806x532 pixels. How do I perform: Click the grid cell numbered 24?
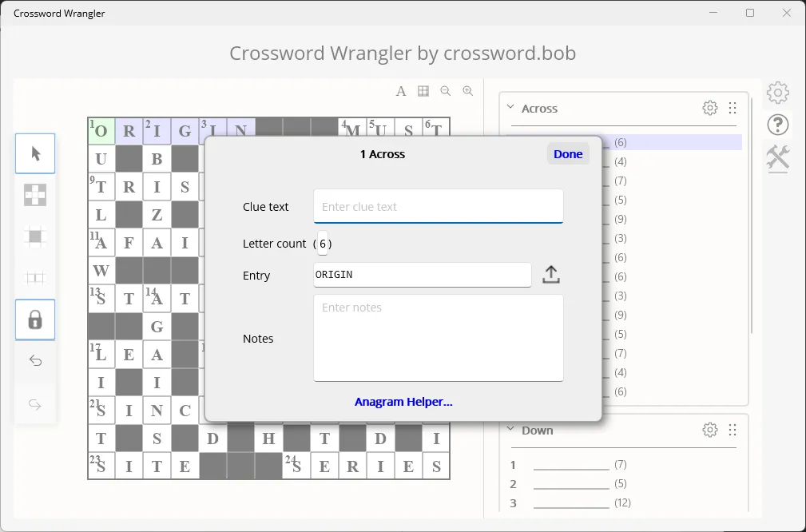coord(296,466)
